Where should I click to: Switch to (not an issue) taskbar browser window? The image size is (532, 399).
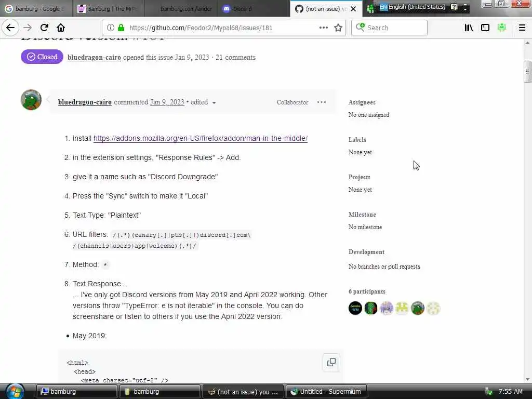[243, 392]
